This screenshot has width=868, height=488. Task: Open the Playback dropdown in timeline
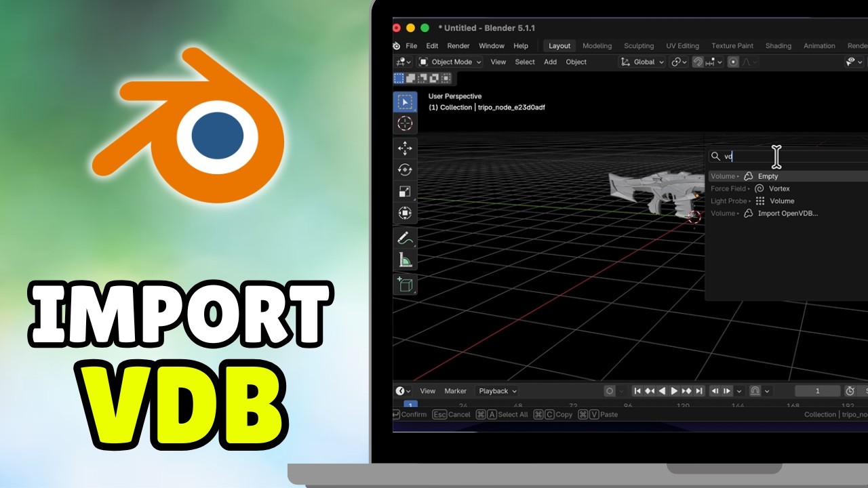click(497, 391)
